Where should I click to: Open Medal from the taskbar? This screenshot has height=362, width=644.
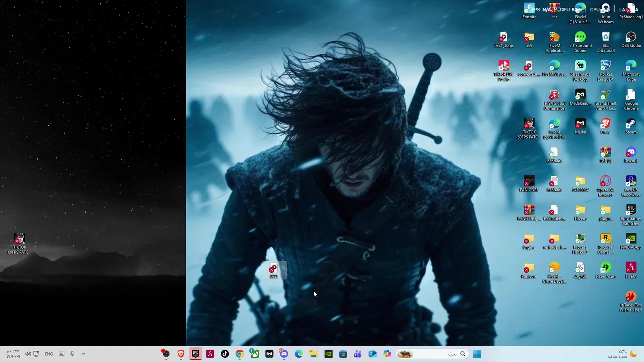click(269, 354)
